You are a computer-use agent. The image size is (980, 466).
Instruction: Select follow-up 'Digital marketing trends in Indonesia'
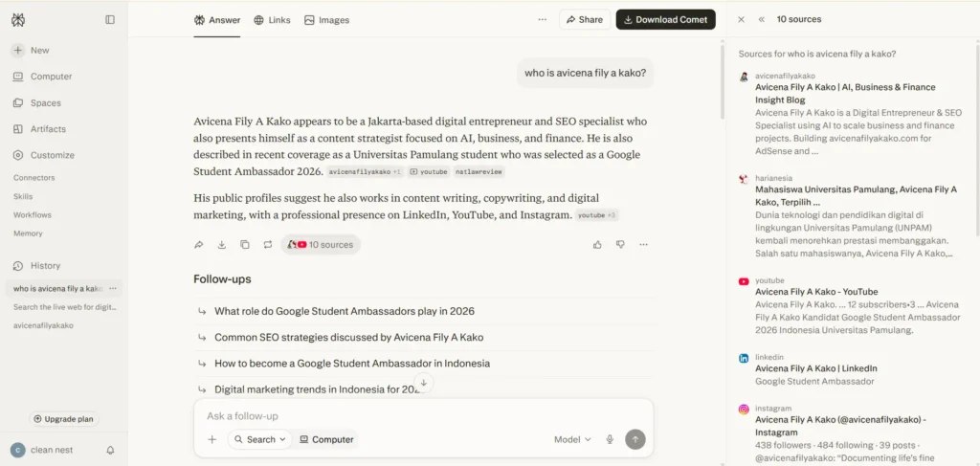(x=424, y=389)
